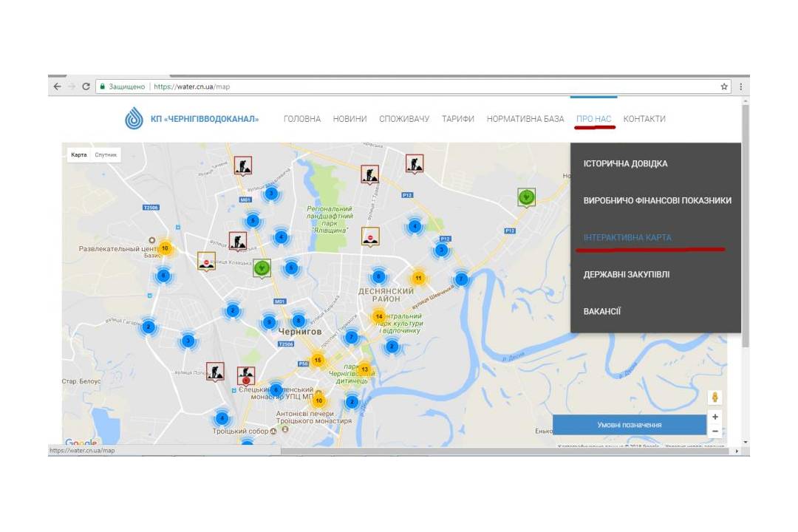Open the Chrome three-dot menu

pos(741,86)
